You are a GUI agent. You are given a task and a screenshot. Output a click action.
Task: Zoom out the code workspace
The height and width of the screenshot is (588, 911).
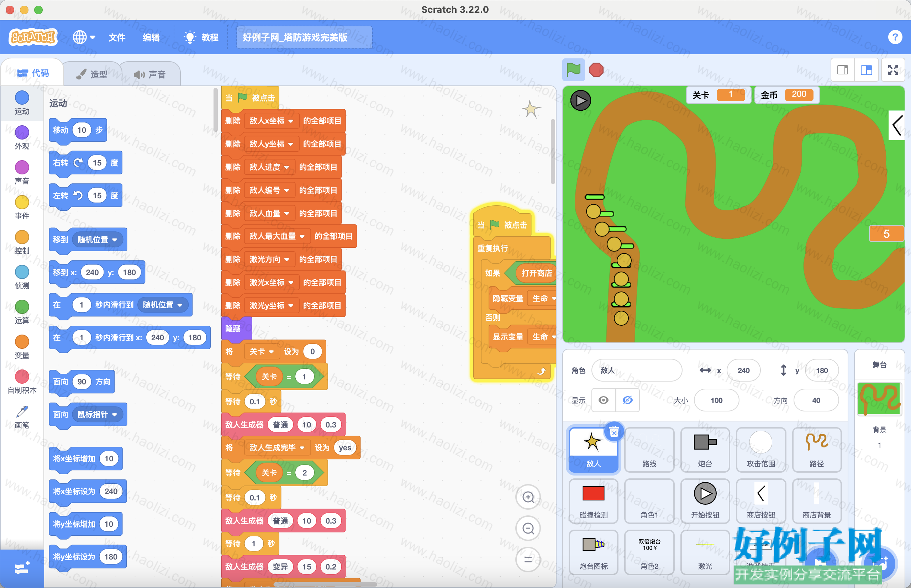click(528, 529)
